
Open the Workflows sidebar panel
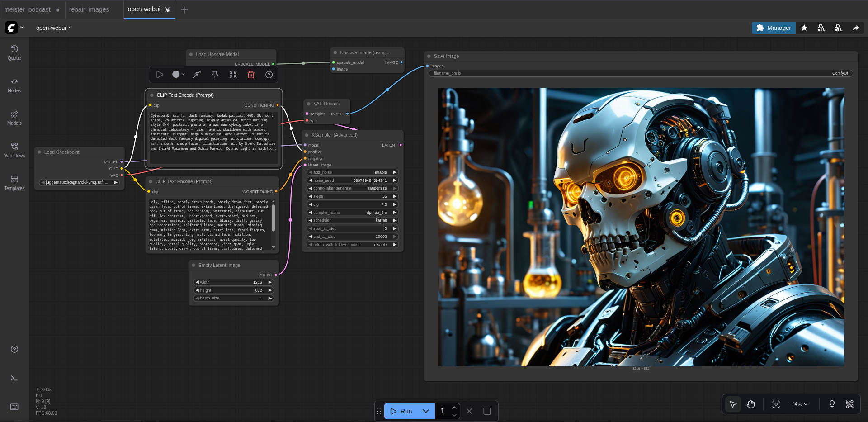click(x=14, y=150)
